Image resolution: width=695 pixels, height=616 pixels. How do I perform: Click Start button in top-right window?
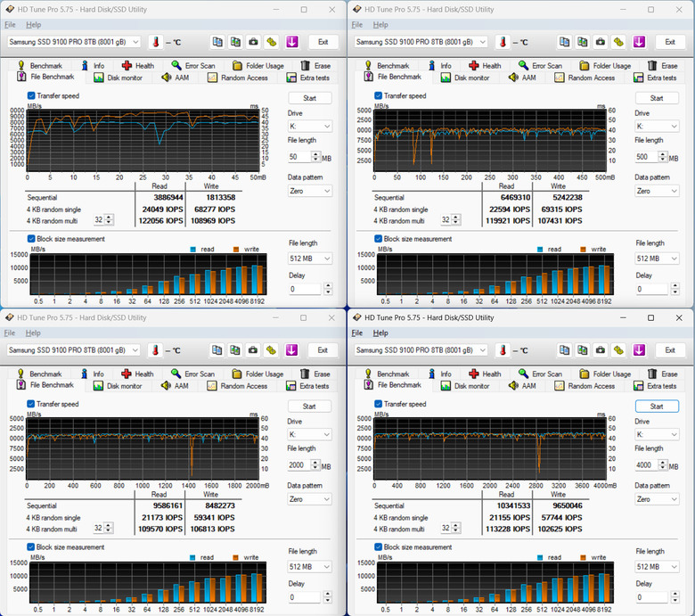click(x=657, y=98)
